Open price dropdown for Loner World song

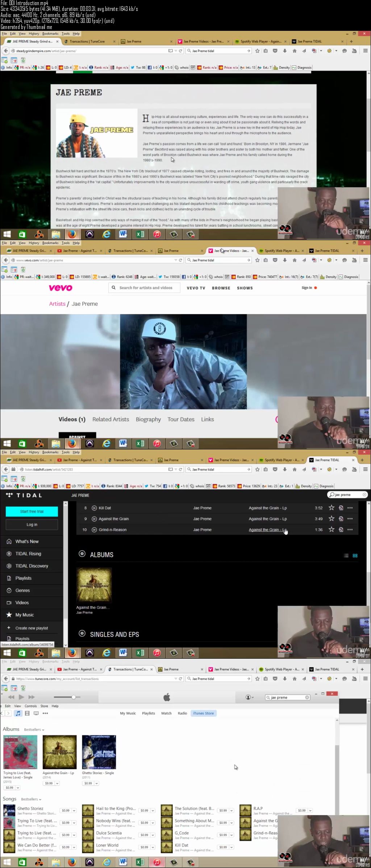153,847
